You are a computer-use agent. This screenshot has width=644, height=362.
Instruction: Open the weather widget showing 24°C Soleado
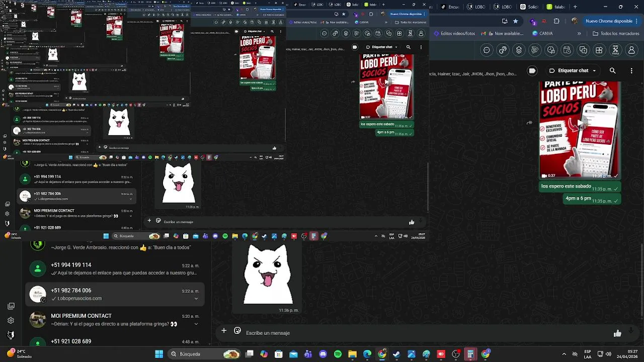[18, 354]
